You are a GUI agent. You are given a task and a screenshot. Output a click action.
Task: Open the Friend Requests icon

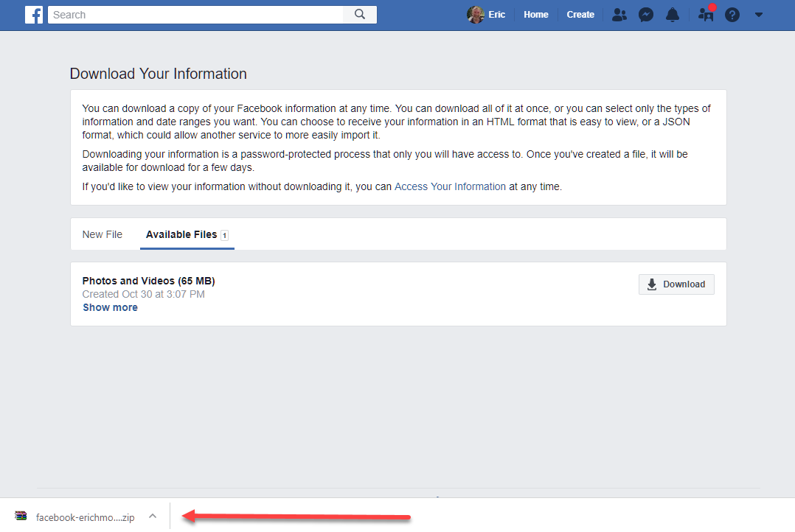coord(619,15)
